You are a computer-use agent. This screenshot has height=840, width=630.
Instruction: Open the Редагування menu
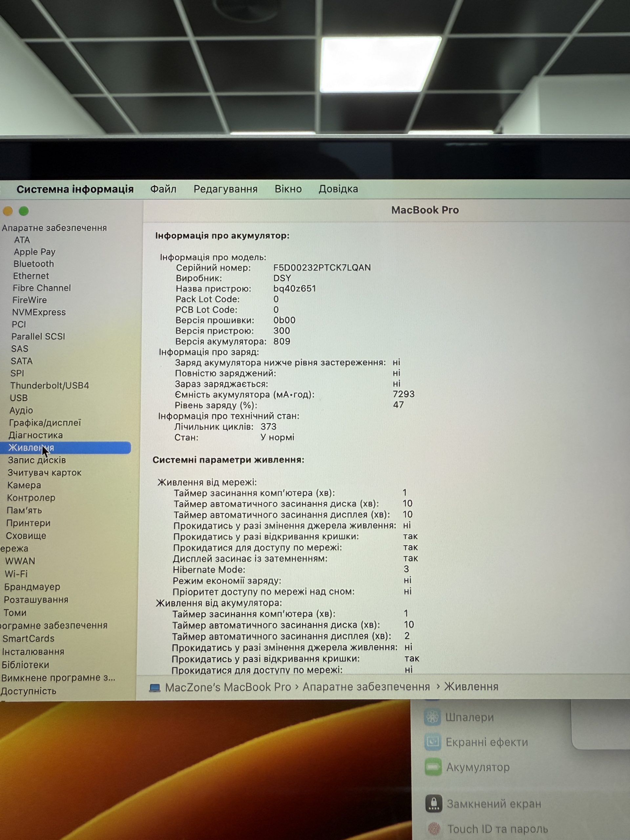click(x=225, y=189)
